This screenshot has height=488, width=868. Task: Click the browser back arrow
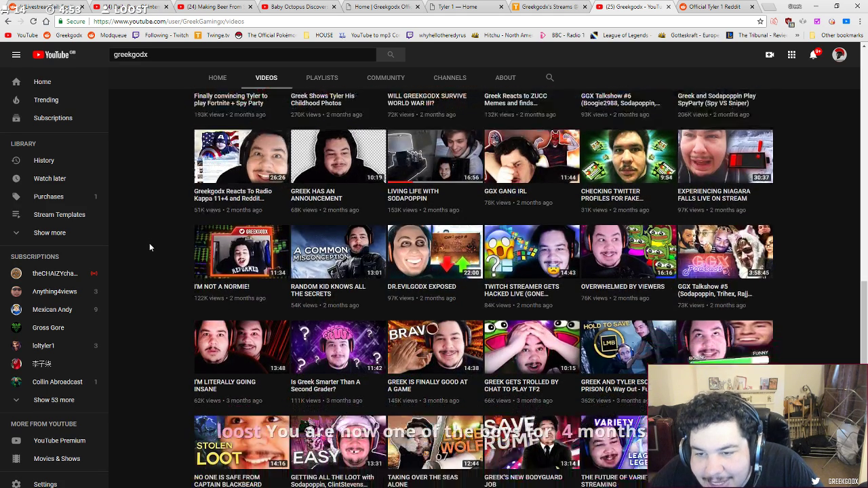point(8,21)
